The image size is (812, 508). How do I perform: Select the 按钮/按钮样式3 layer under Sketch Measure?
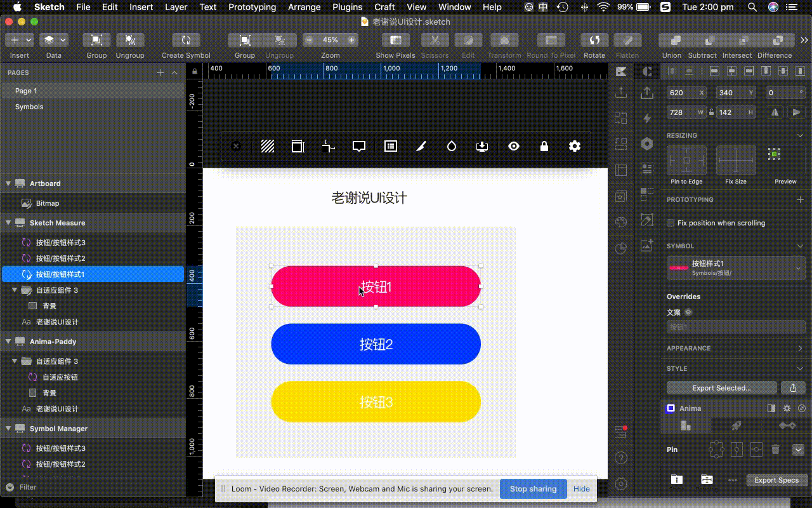click(93, 243)
